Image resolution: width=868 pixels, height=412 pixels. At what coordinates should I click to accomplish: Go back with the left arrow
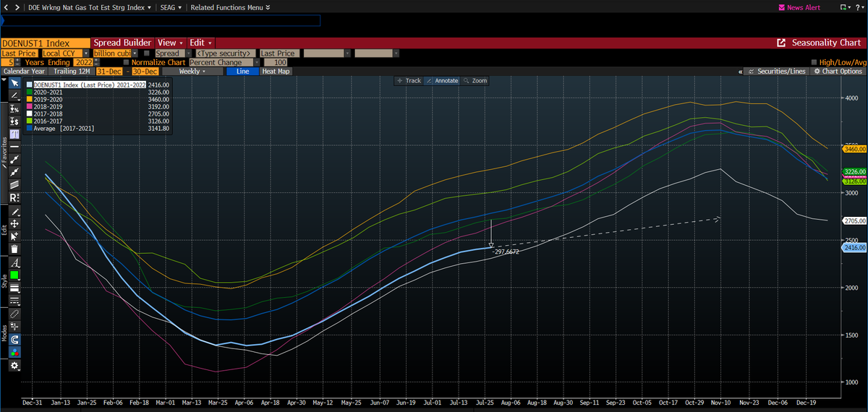[7, 7]
